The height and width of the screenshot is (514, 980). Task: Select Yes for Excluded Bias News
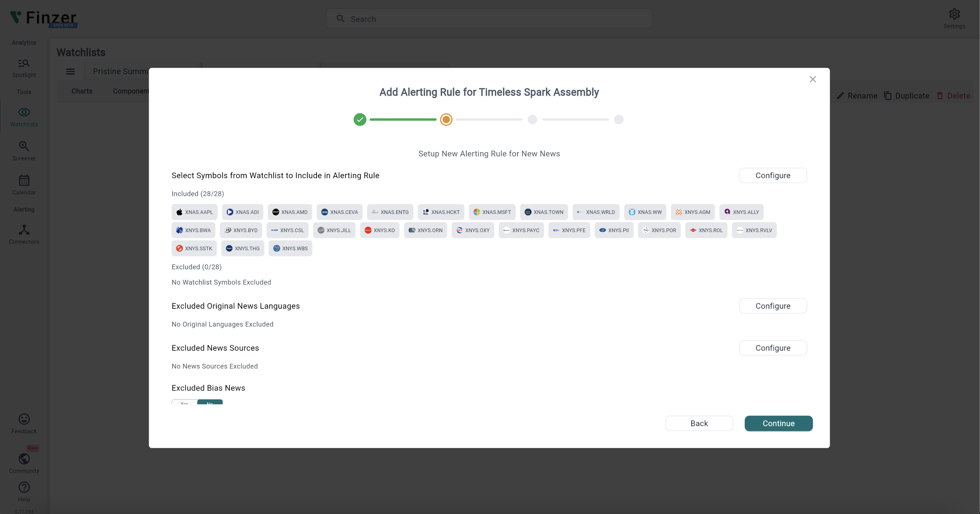point(185,402)
